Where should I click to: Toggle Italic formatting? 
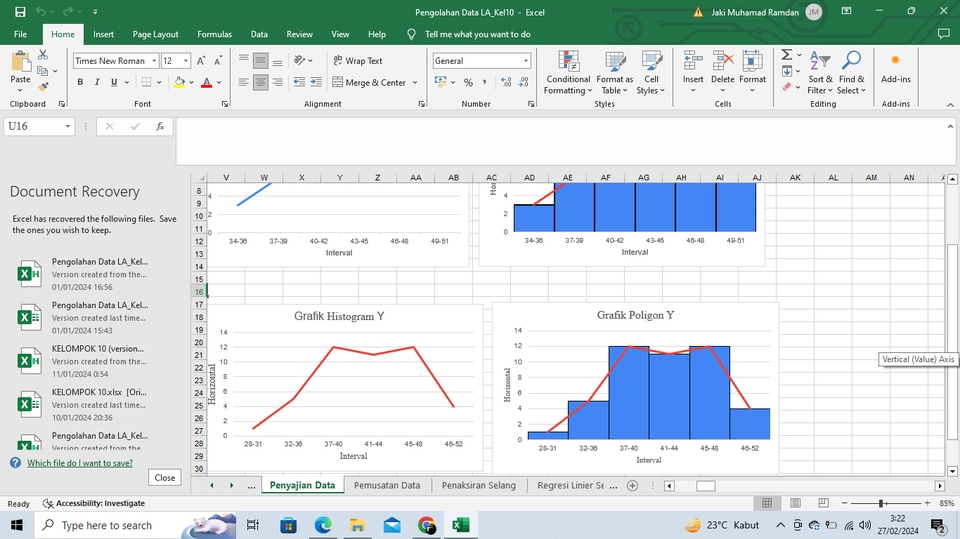(x=97, y=82)
